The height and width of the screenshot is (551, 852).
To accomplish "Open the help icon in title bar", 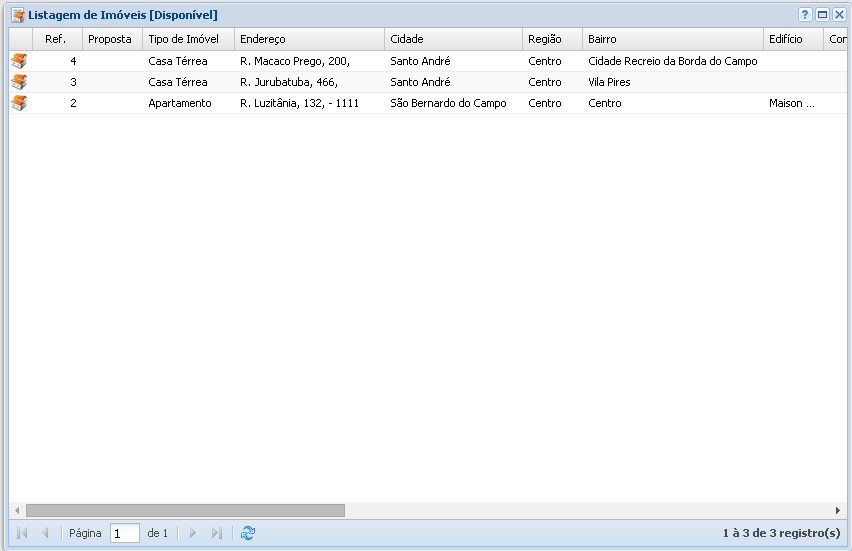I will click(x=805, y=15).
